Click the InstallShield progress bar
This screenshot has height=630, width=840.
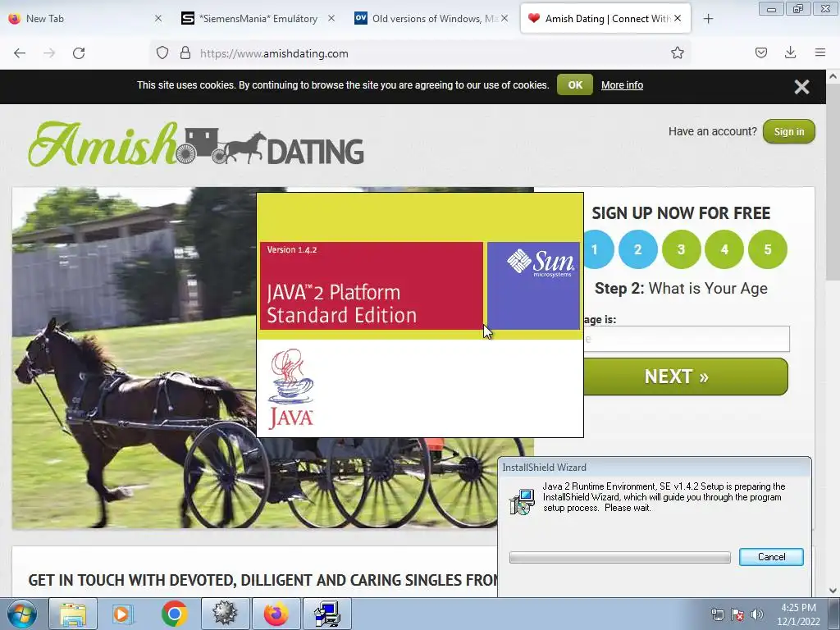pyautogui.click(x=620, y=558)
